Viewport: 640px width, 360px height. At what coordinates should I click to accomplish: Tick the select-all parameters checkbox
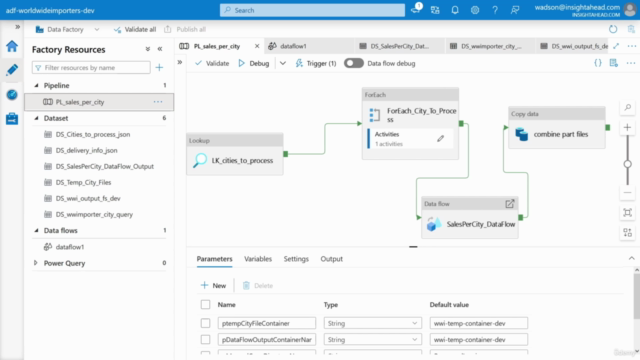(x=205, y=304)
